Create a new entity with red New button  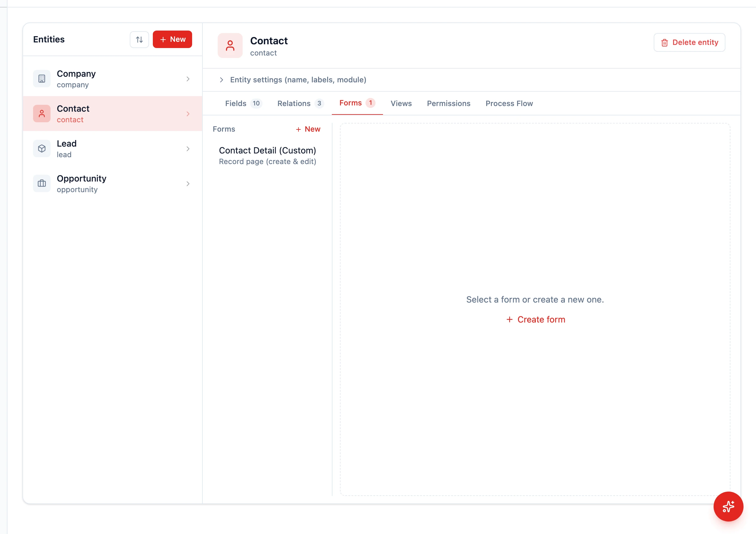tap(172, 40)
